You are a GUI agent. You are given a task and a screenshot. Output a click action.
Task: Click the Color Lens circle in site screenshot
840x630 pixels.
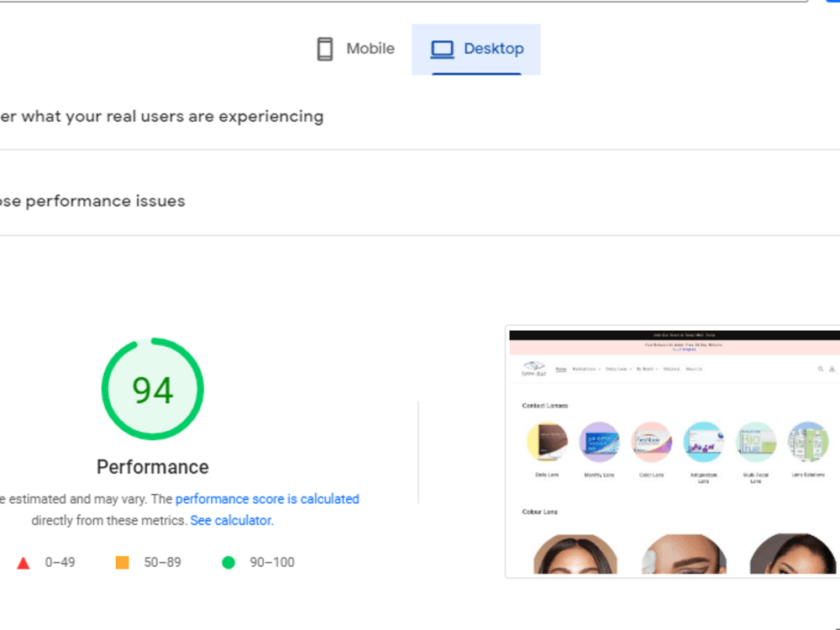pyautogui.click(x=652, y=443)
